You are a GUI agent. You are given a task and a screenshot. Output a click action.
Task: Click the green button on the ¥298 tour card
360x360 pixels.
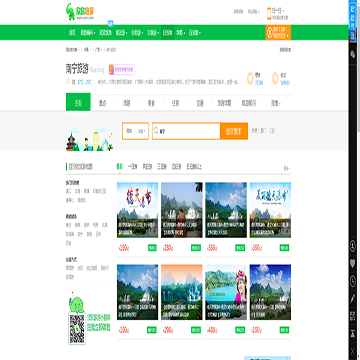point(196,330)
